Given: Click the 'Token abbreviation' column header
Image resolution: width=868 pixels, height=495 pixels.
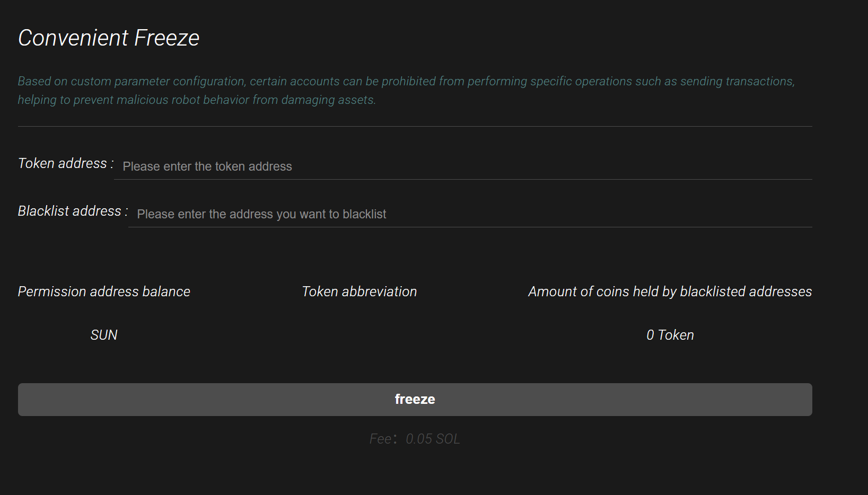Looking at the screenshot, I should 359,291.
